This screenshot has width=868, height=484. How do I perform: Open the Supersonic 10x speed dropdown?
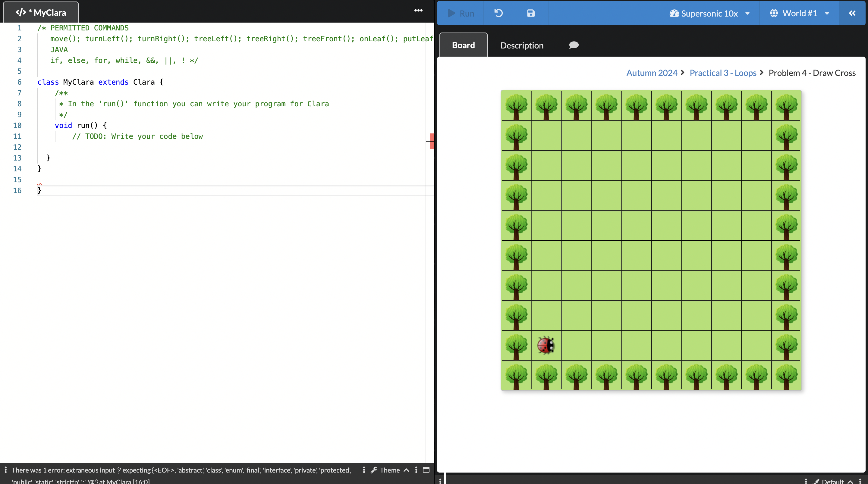(748, 14)
